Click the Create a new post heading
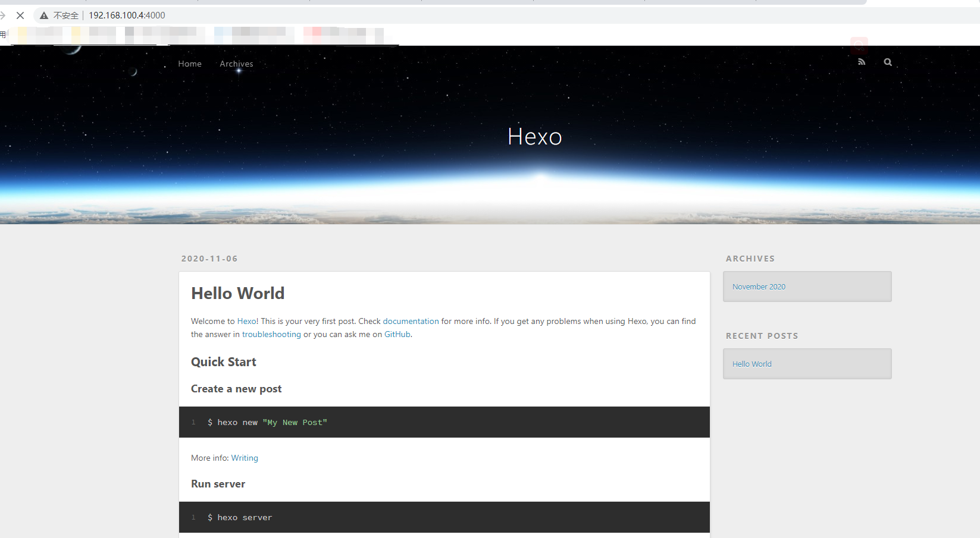The height and width of the screenshot is (538, 980). (236, 389)
